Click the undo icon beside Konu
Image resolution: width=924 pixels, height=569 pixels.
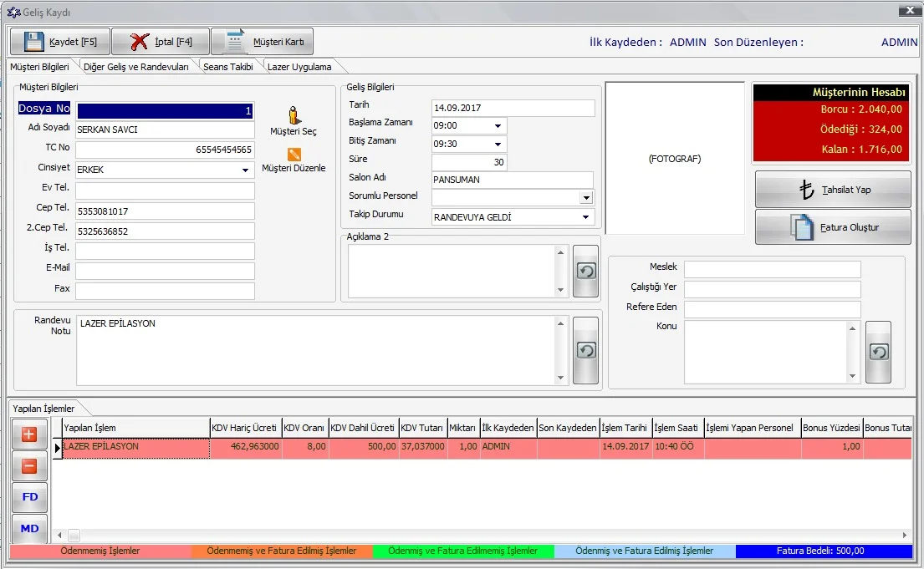878,353
